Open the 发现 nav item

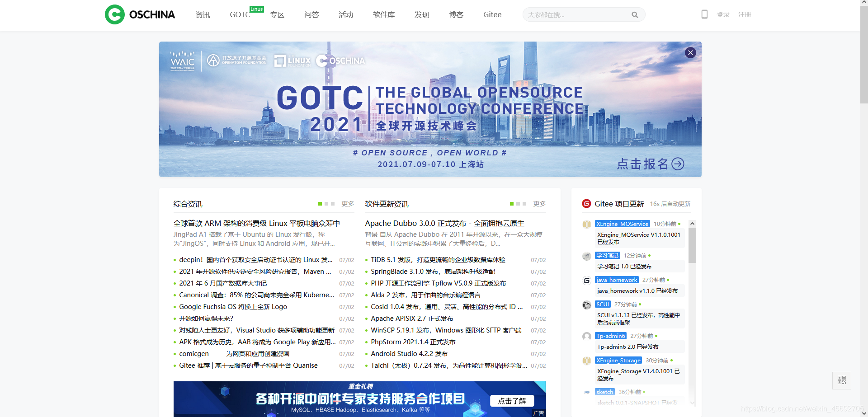click(422, 15)
